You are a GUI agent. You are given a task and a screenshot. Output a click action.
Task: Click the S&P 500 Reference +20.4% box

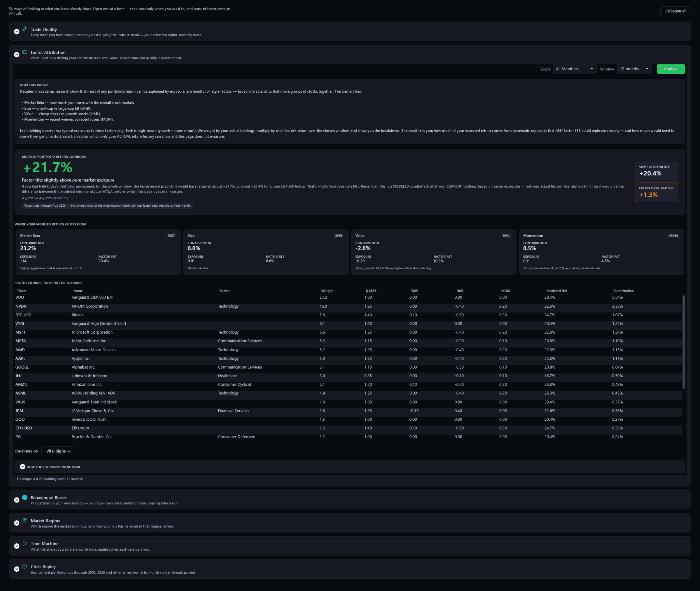[656, 171]
